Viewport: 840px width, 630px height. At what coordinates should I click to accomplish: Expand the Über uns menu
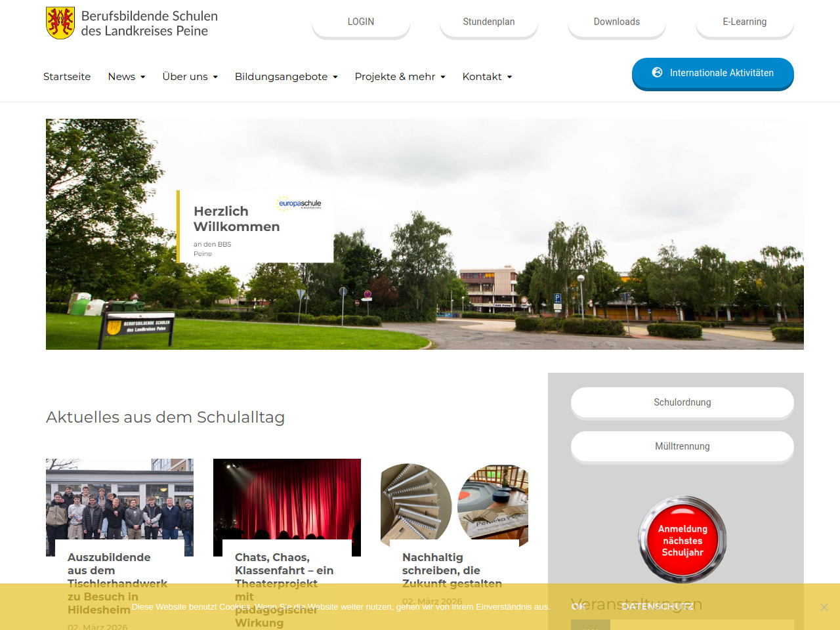190,77
